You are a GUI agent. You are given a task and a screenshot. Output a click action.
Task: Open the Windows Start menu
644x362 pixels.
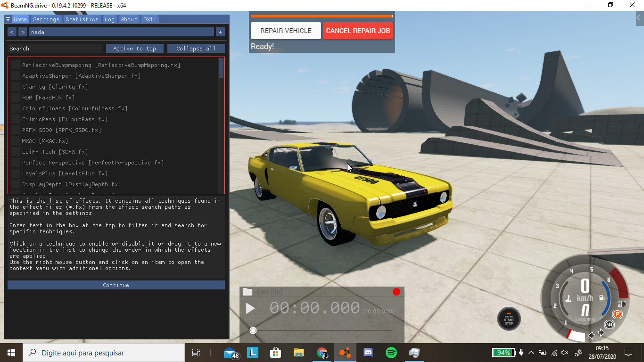pos(11,353)
